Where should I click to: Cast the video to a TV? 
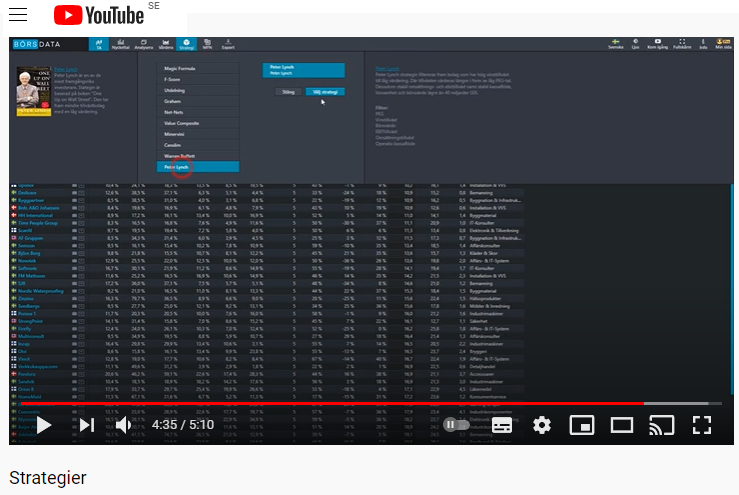(662, 425)
